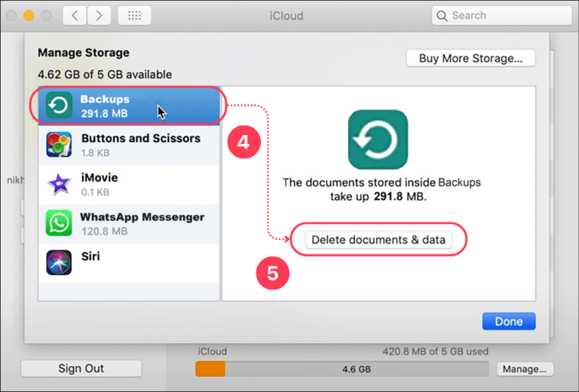The height and width of the screenshot is (392, 579).
Task: Click 'The documents stored inside Backups' text
Action: (381, 182)
